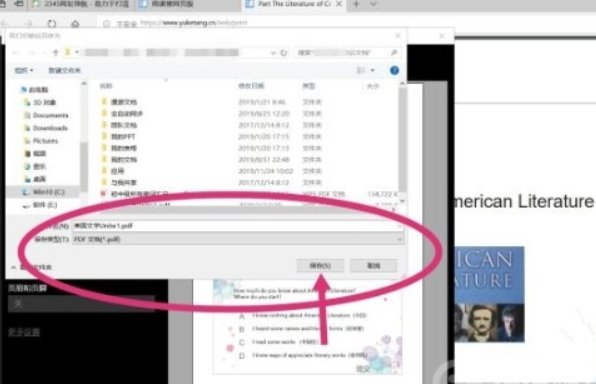Select option D in the print preview quiz

click(x=241, y=355)
